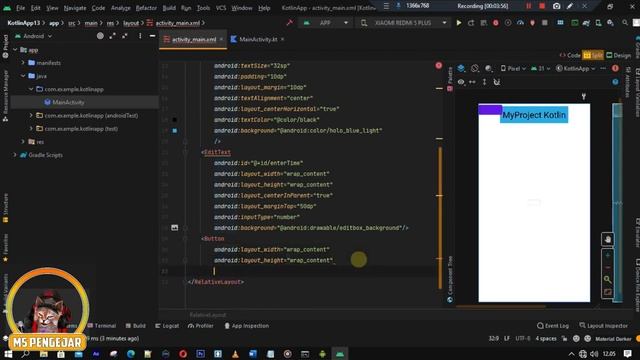Image resolution: width=640 pixels, height=360 pixels.
Task: Click the black color swatch in the gutter
Action: (175, 120)
